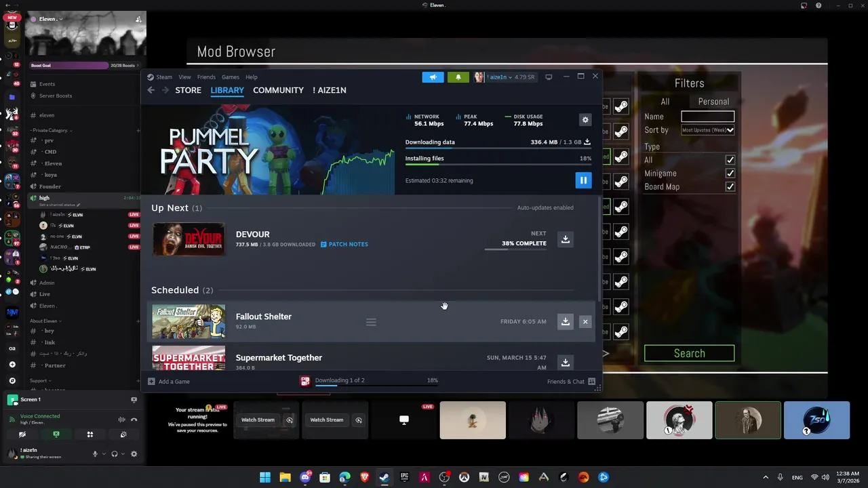Open Friends & Chat
Image resolution: width=868 pixels, height=488 pixels.
tap(571, 382)
